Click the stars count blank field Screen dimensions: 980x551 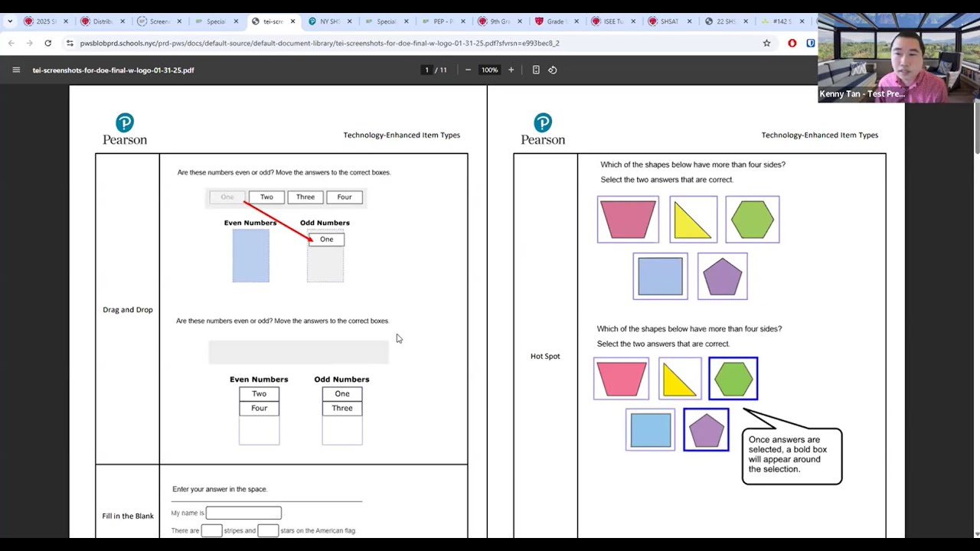pos(268,530)
